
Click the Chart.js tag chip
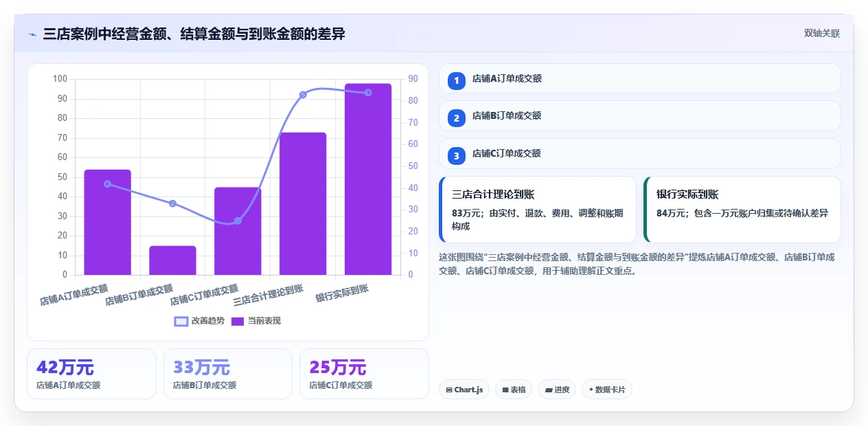click(x=464, y=390)
